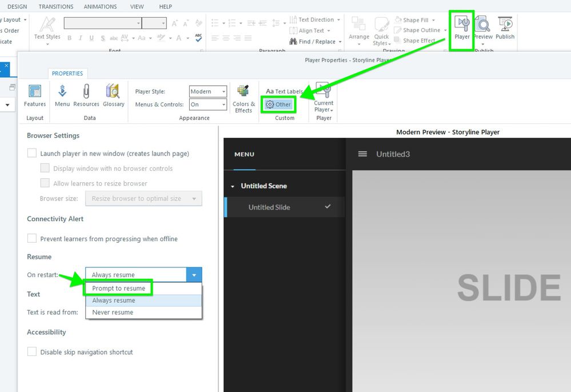
Task: Open the Current Player menu
Action: click(x=324, y=98)
